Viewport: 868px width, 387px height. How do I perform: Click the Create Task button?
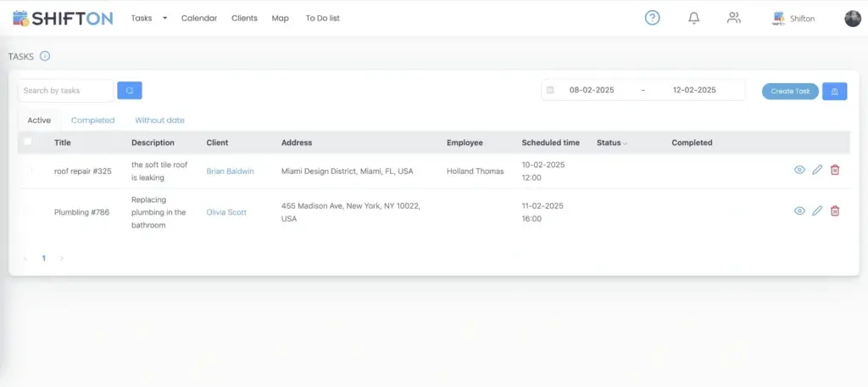[790, 92]
